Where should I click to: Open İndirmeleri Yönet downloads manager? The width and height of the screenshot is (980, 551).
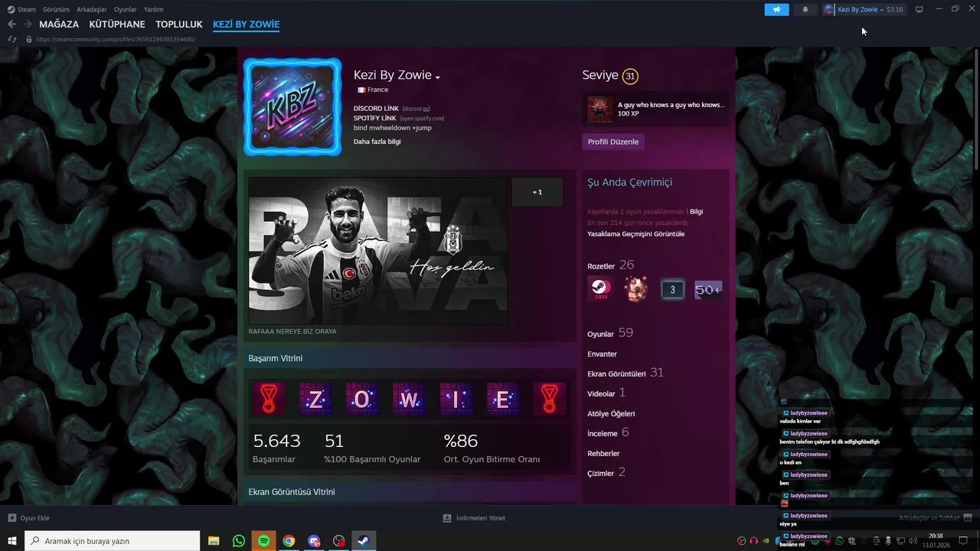[474, 518]
